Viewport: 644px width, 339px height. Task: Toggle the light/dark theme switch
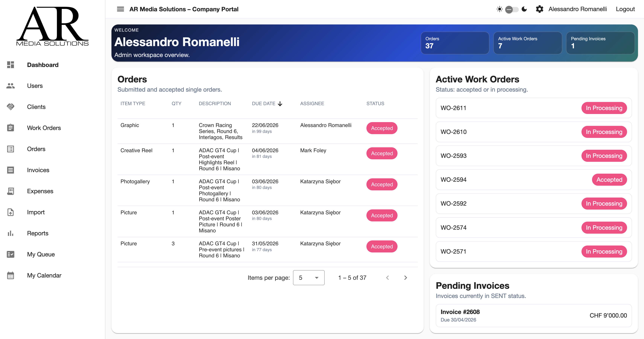(511, 9)
